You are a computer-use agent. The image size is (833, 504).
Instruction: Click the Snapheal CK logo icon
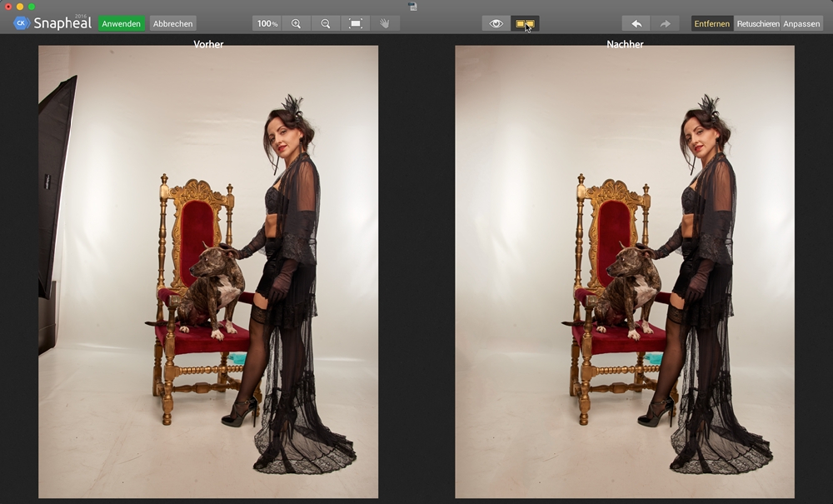click(22, 23)
